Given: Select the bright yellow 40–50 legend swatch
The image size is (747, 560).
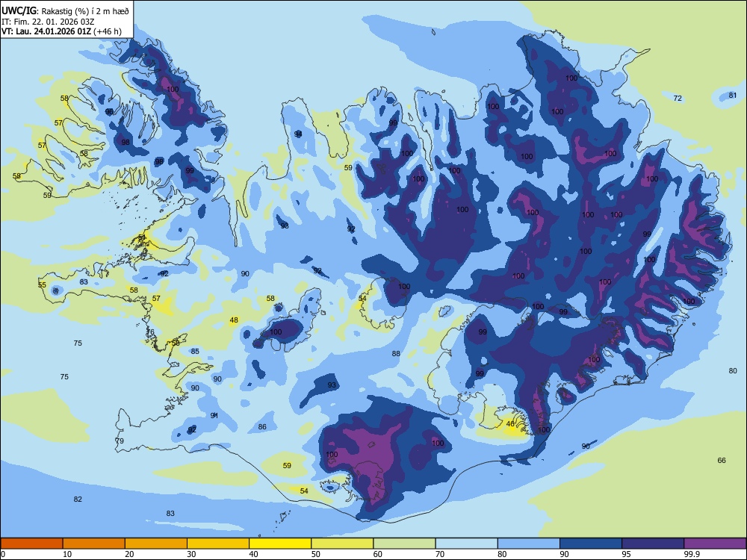Looking at the screenshot, I should coord(280,544).
